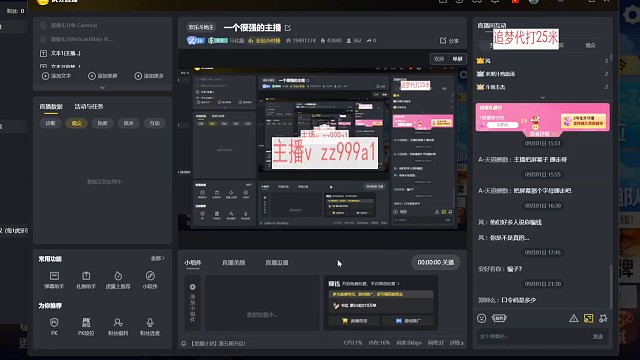Viewport: 640px width, 360px height.
Task: Click the 0/255 progress bar in banner
Action: pos(502,124)
